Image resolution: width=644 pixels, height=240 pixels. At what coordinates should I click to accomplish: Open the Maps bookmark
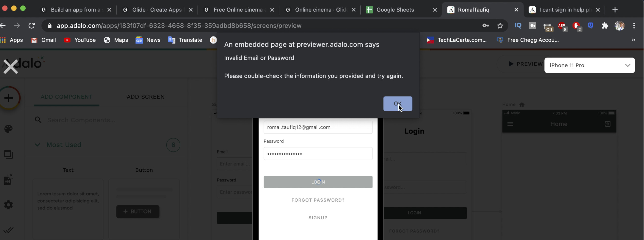point(116,40)
